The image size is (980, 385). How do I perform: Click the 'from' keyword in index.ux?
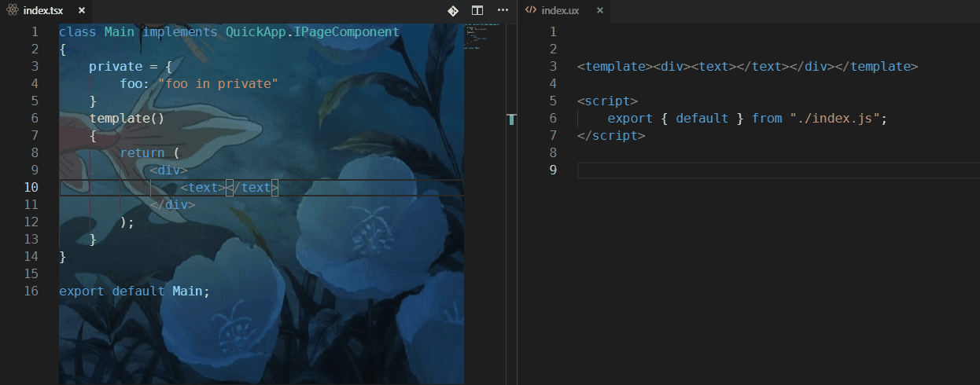(767, 118)
